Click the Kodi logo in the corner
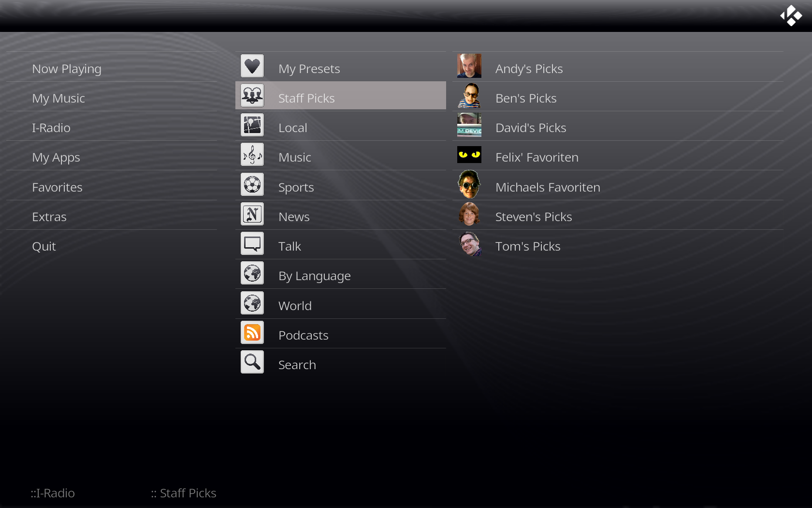The height and width of the screenshot is (508, 812). point(791,15)
